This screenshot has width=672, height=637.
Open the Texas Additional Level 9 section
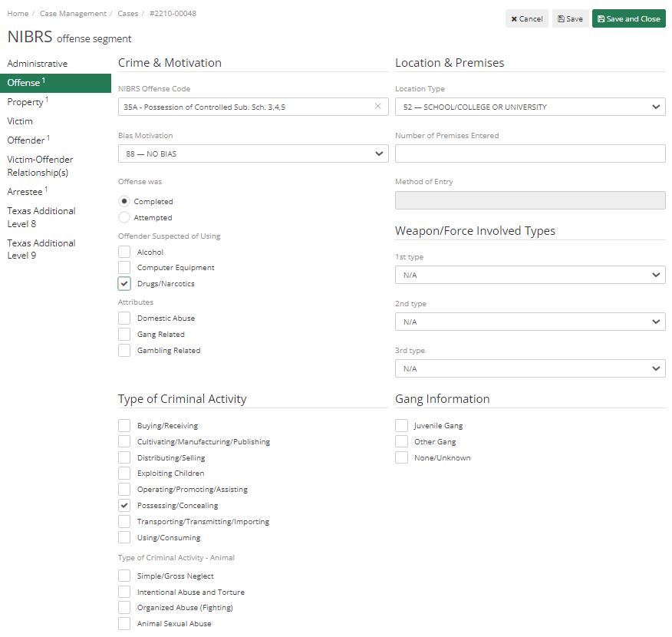click(x=41, y=249)
